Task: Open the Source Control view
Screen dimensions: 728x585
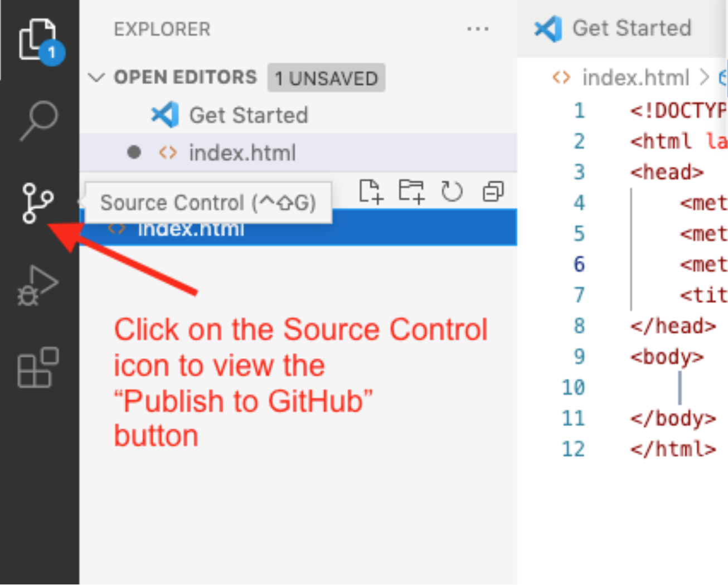Action: click(x=38, y=202)
